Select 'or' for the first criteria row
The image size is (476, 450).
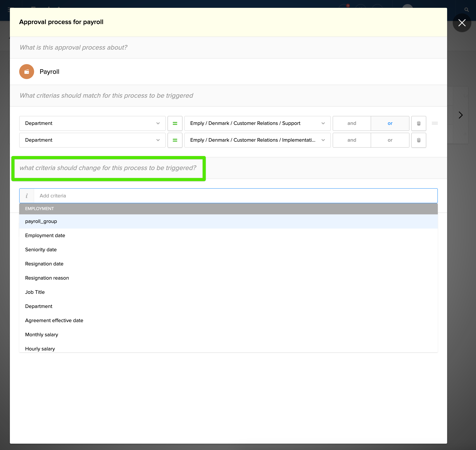click(x=390, y=123)
